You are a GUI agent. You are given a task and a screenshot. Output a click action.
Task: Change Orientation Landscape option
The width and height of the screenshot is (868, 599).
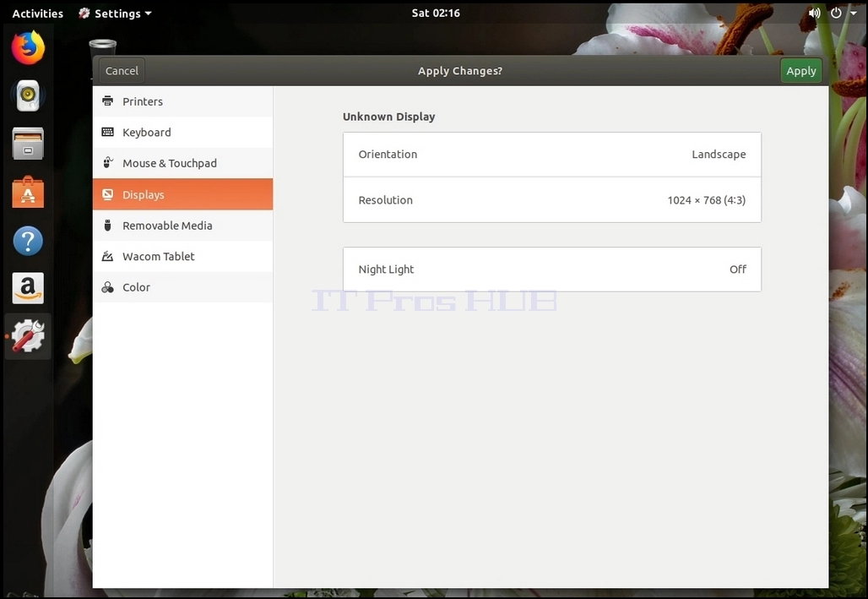[x=552, y=155]
